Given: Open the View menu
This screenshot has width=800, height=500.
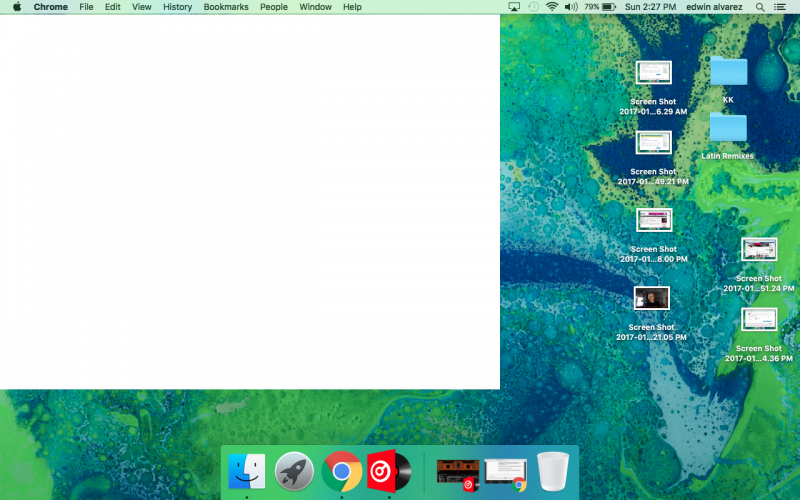Looking at the screenshot, I should (141, 7).
